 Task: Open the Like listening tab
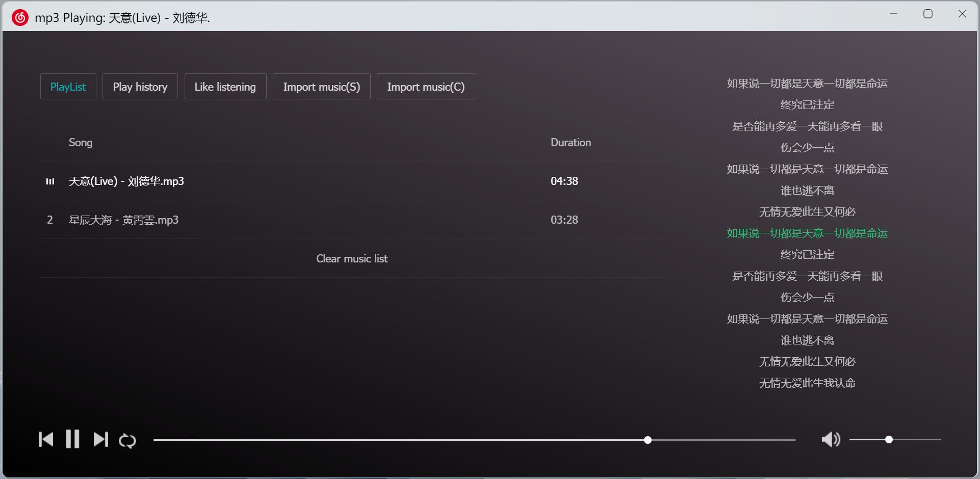point(225,87)
